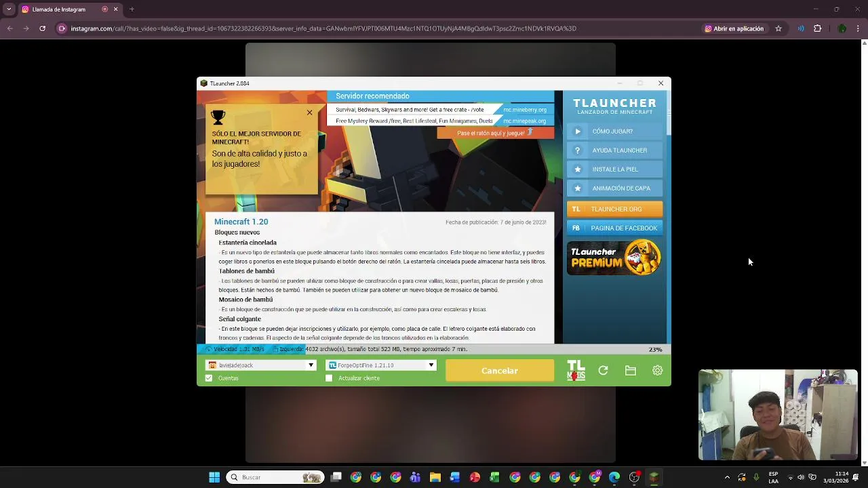
Task: Click the Instagram URL address bar
Action: pos(323,28)
